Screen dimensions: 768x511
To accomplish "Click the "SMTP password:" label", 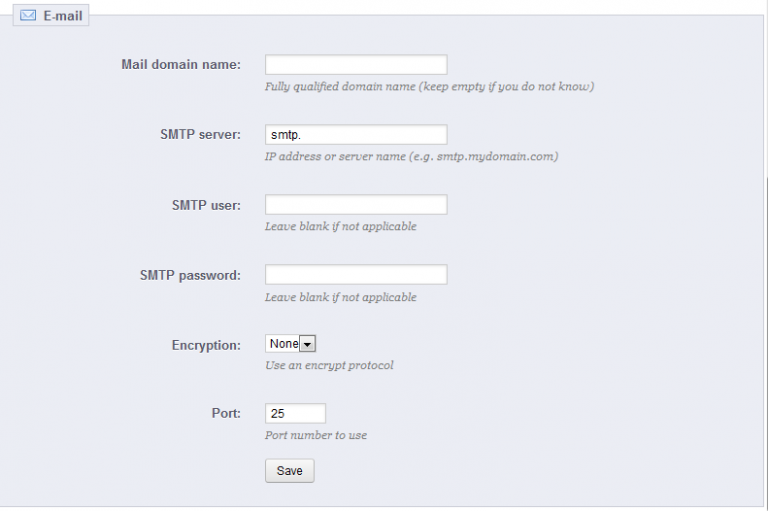I will coord(190,275).
